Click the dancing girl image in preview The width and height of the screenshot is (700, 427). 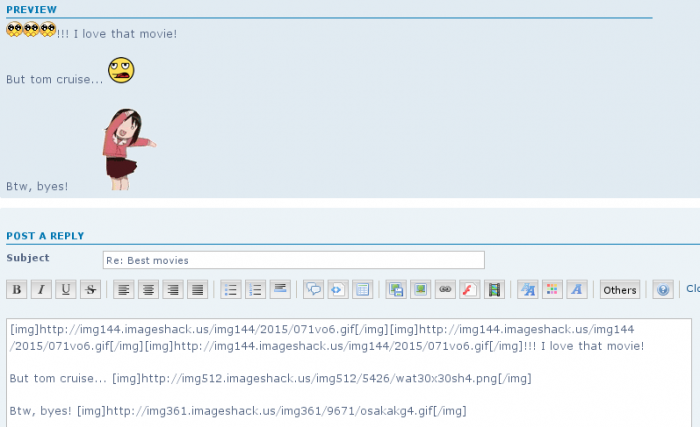click(129, 149)
